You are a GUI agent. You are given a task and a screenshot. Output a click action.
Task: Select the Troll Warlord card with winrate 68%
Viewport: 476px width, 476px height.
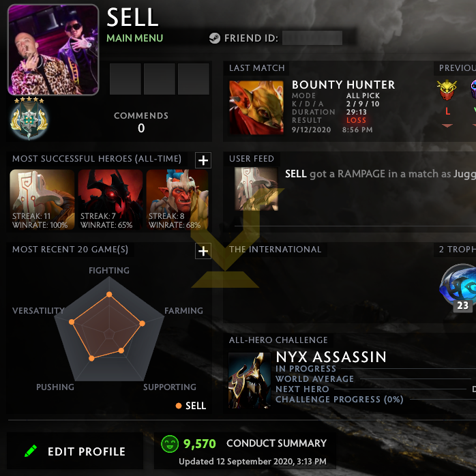coord(177,199)
